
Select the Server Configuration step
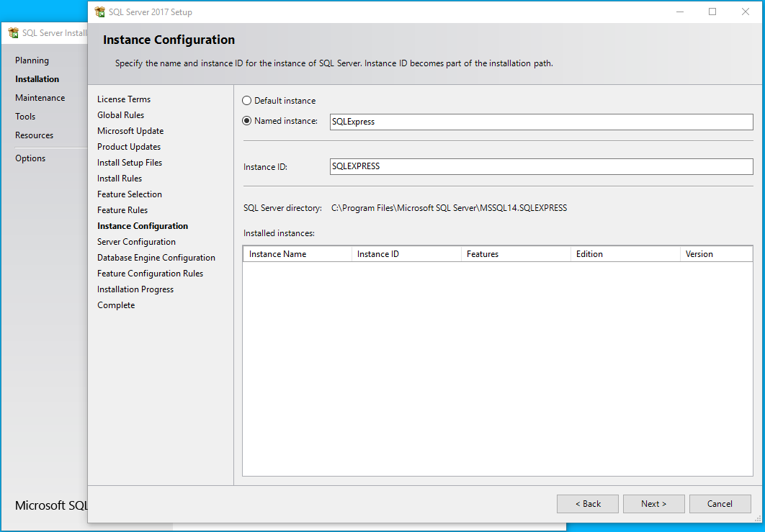[x=136, y=242]
